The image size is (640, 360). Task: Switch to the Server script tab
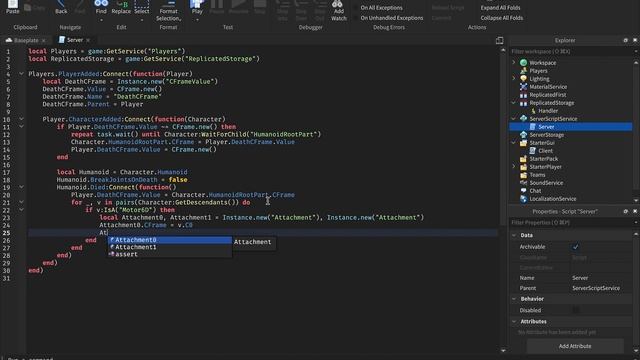[x=71, y=40]
